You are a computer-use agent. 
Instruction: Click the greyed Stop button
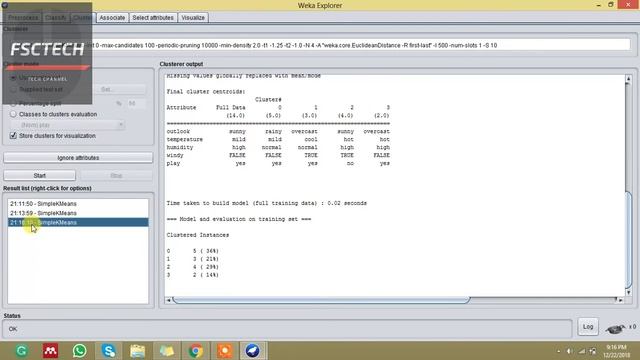point(116,176)
